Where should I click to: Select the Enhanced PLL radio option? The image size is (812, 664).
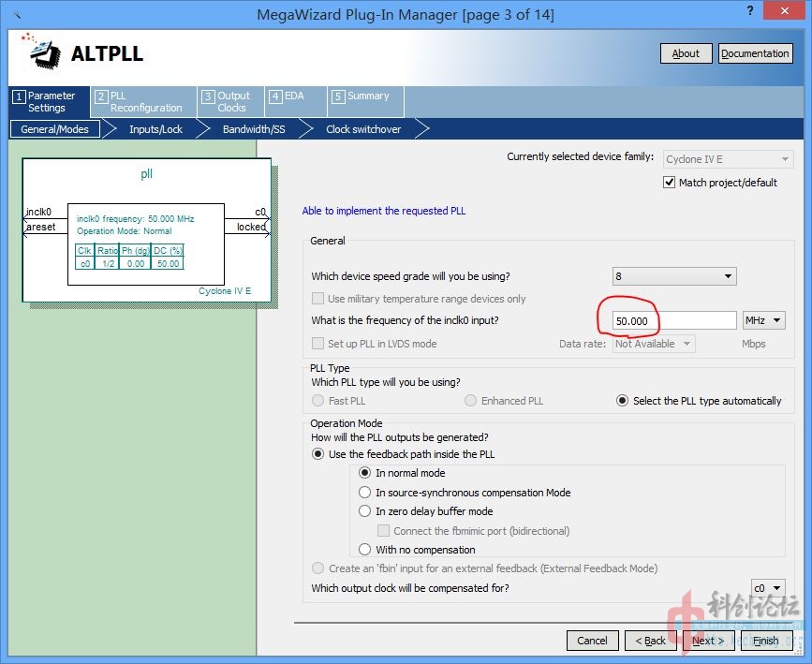click(470, 401)
